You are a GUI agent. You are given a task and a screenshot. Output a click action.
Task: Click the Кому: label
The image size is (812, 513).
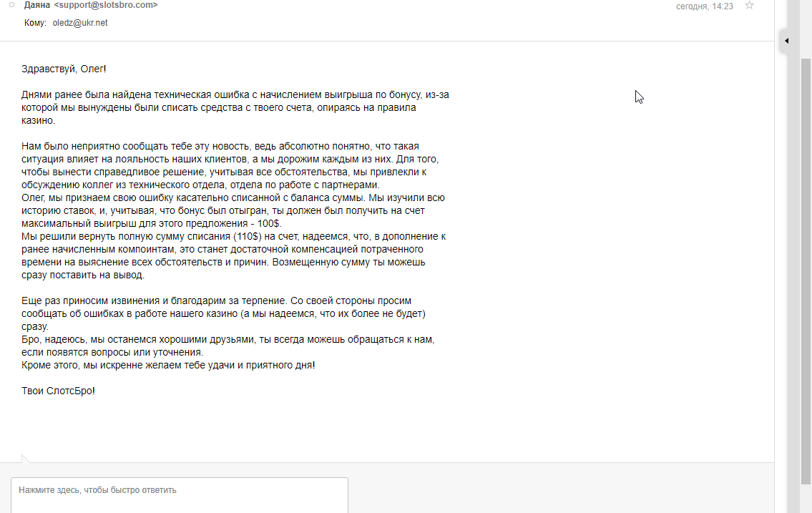(35, 23)
